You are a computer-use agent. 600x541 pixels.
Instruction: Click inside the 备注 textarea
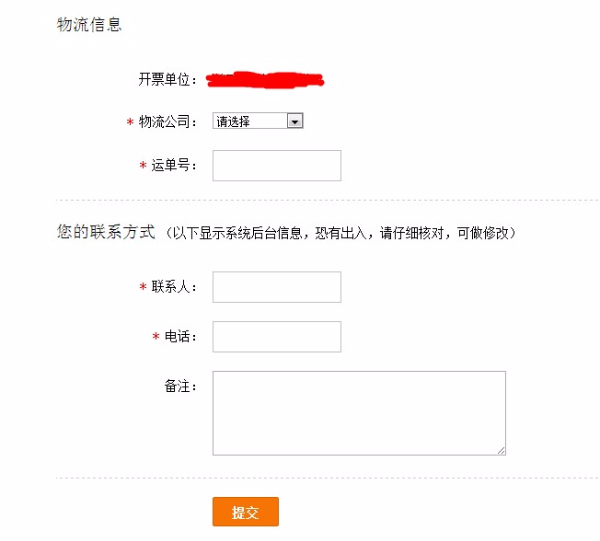tap(358, 413)
